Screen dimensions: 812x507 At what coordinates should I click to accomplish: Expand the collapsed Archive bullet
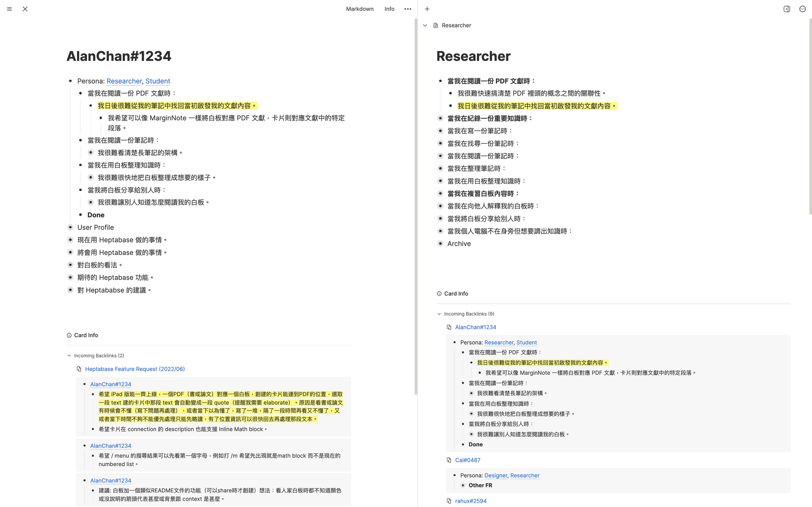[x=440, y=244]
